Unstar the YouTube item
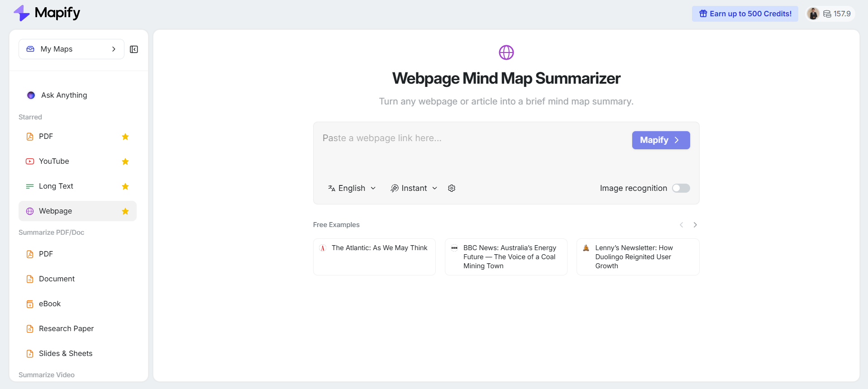This screenshot has width=868, height=389. (x=125, y=161)
